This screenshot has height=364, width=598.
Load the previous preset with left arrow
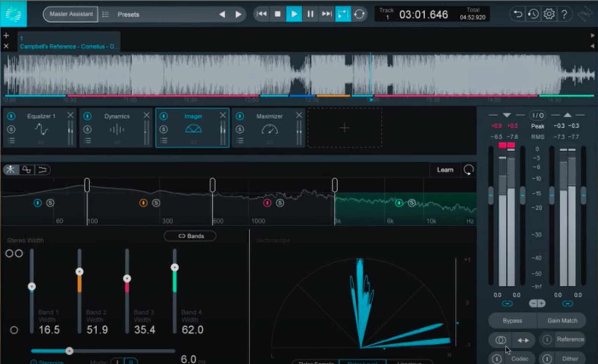tap(222, 14)
